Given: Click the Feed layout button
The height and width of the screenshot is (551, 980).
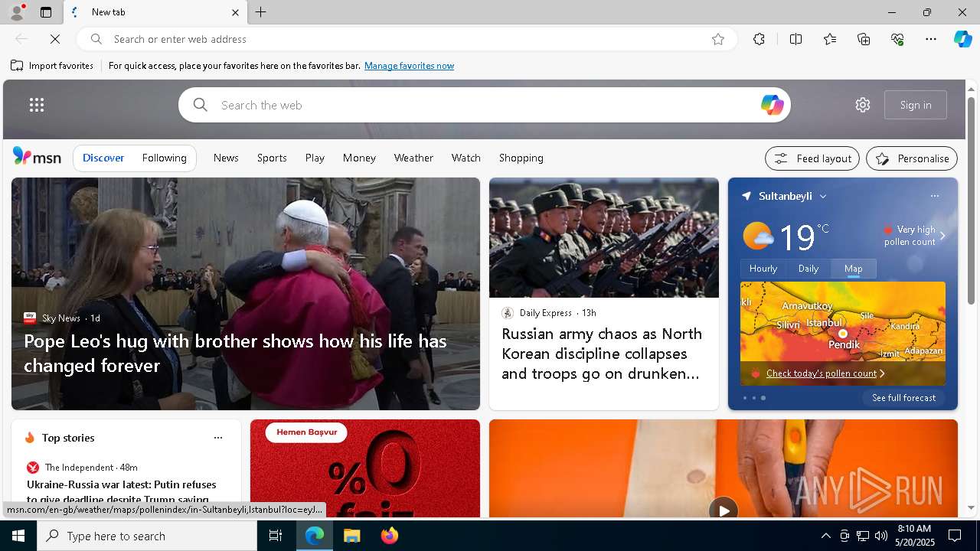Looking at the screenshot, I should 812,158.
